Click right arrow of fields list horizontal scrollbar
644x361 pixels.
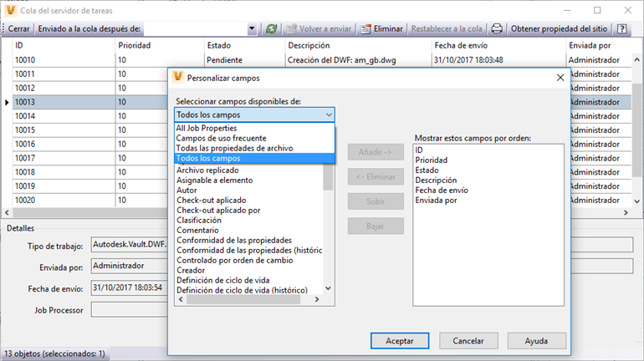coord(317,299)
